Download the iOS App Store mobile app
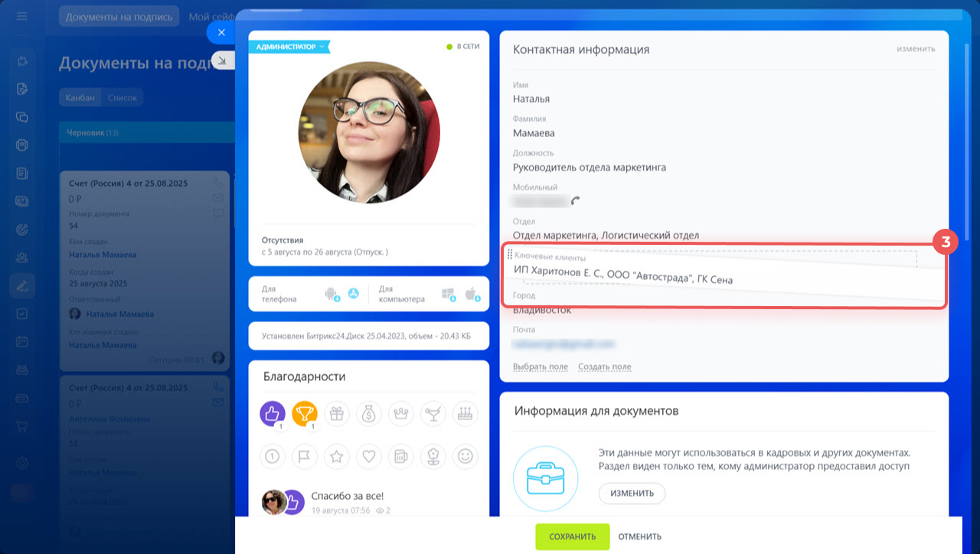Screen dimensions: 980x554 click(x=353, y=293)
